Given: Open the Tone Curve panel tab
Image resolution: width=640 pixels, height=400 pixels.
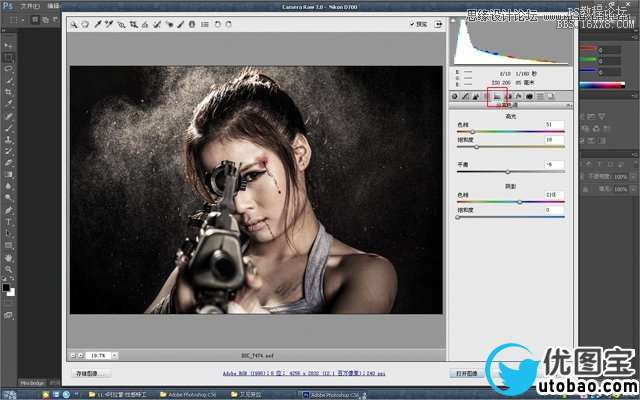Looking at the screenshot, I should point(465,96).
